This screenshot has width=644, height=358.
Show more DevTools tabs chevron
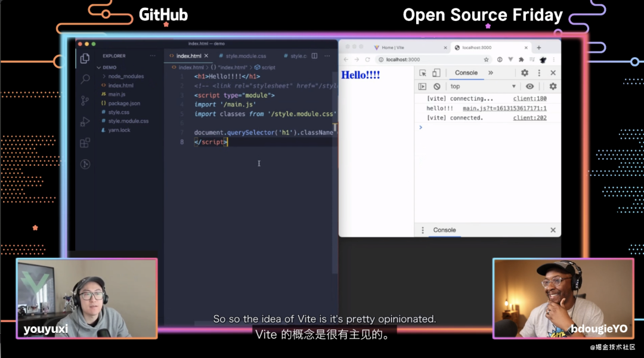pyautogui.click(x=490, y=73)
